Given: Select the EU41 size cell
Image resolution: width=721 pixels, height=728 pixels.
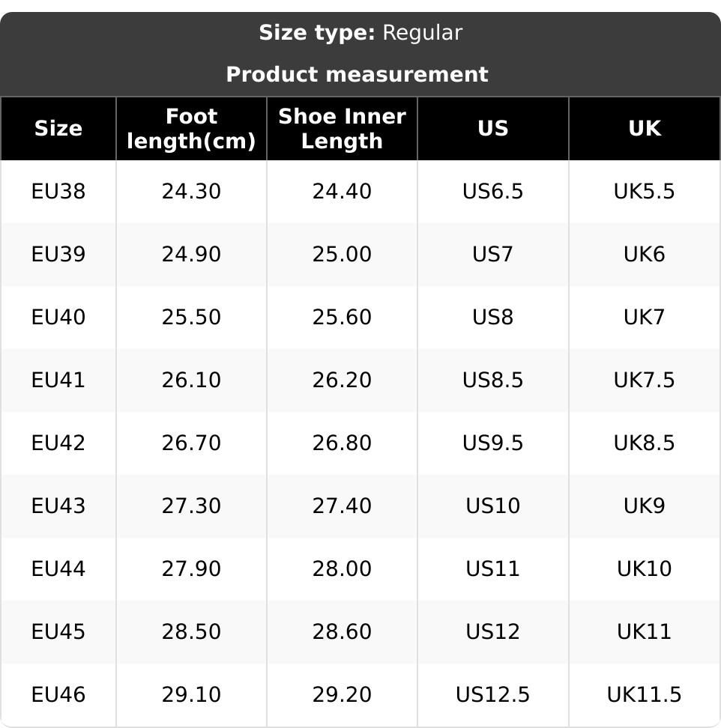Looking at the screenshot, I should (58, 380).
